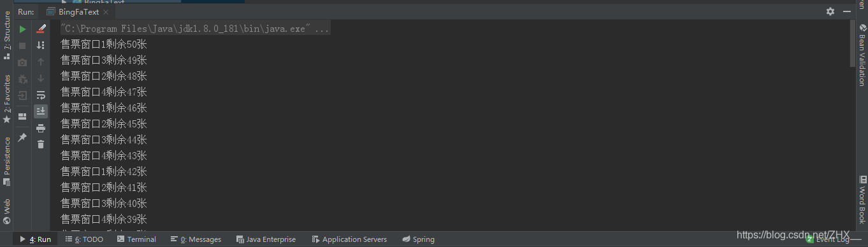
Task: Click the Restore Layout icon
Action: (x=22, y=116)
